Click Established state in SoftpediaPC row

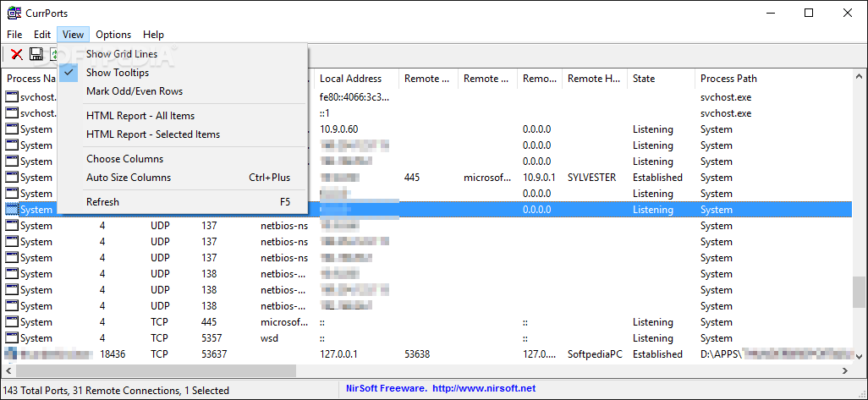click(657, 354)
